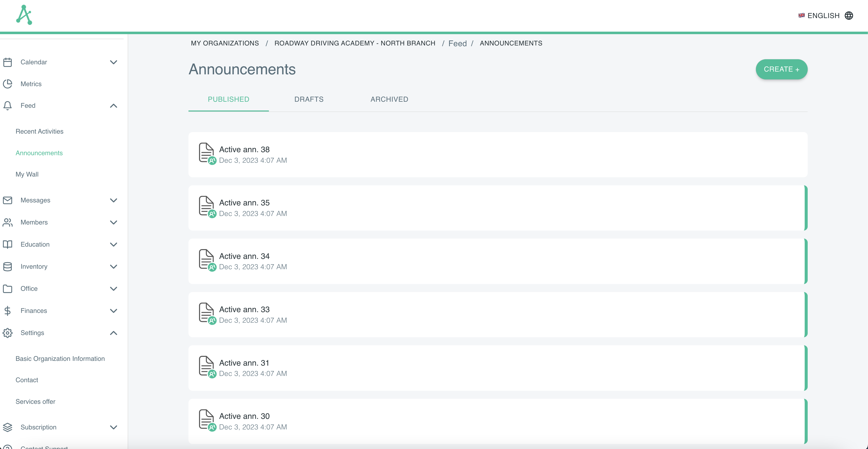This screenshot has height=449, width=868.
Task: Select My Wall in the sidebar
Action: tap(27, 174)
